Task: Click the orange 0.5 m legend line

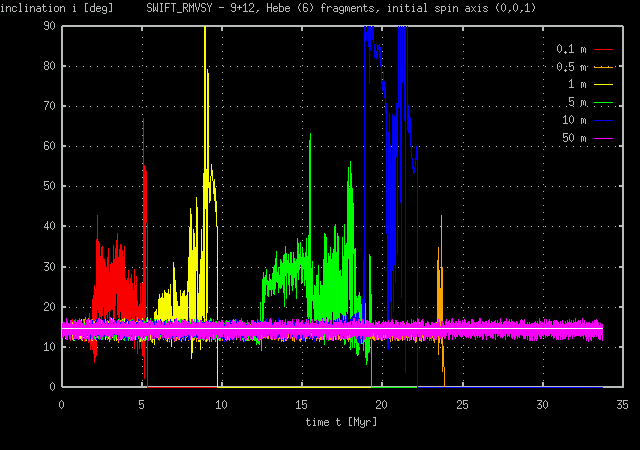Action: click(x=603, y=67)
